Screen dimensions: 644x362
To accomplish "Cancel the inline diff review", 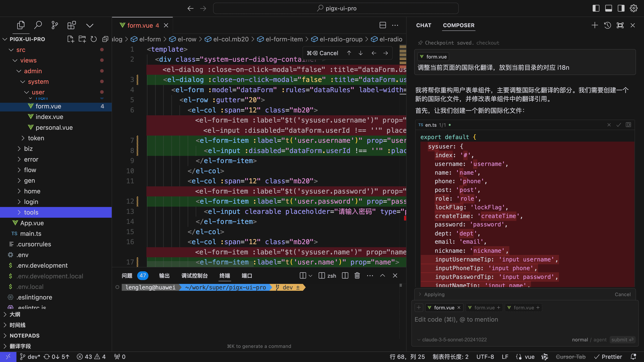I will (322, 53).
